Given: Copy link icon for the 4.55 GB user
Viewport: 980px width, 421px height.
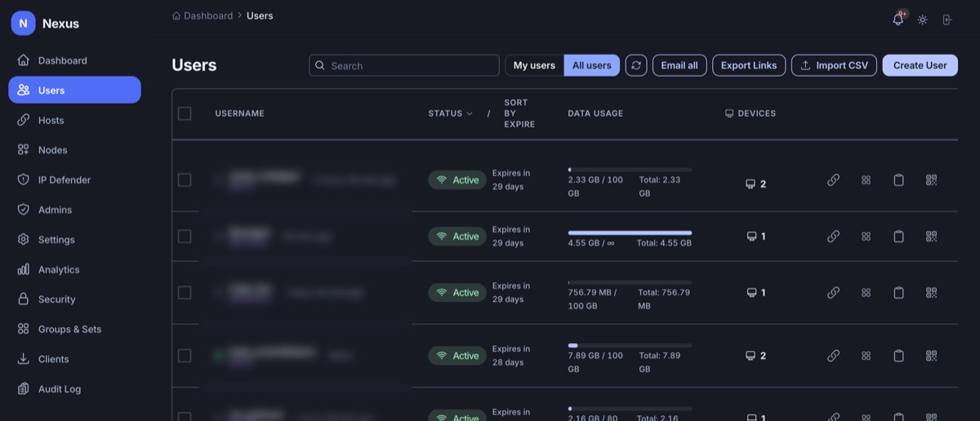Looking at the screenshot, I should point(833,236).
